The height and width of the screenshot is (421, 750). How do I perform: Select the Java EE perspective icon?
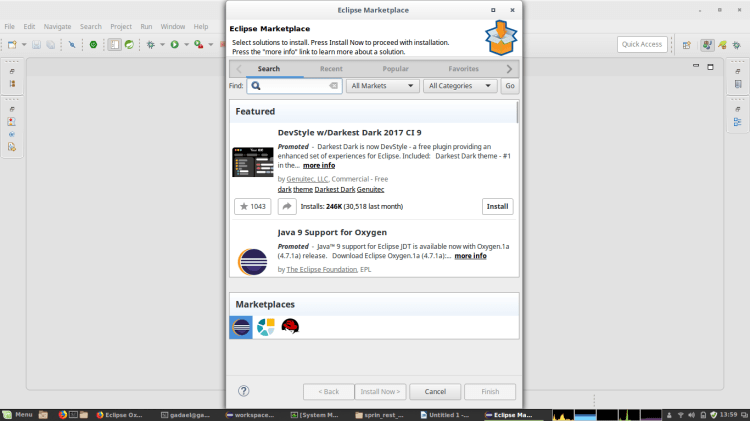[x=707, y=44]
